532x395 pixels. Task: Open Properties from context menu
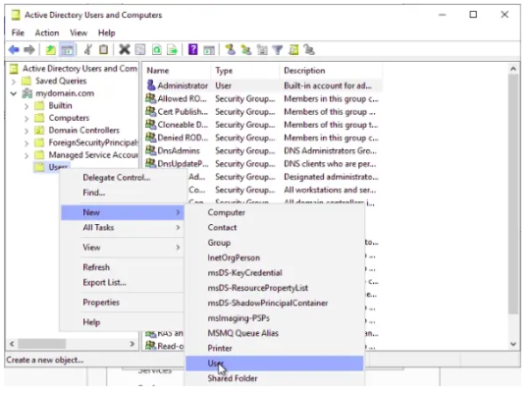(x=123, y=302)
